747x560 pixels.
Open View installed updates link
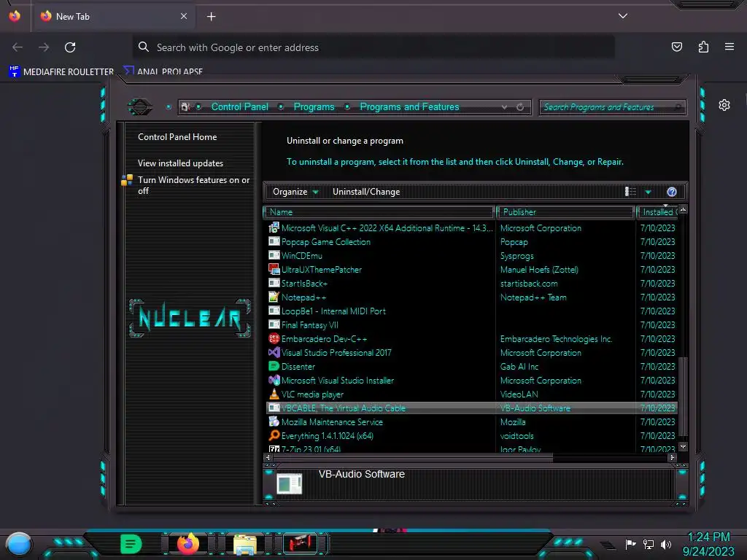181,163
